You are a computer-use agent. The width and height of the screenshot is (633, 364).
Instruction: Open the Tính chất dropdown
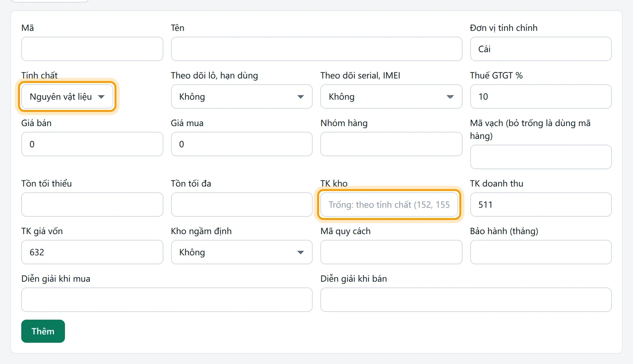pos(67,97)
